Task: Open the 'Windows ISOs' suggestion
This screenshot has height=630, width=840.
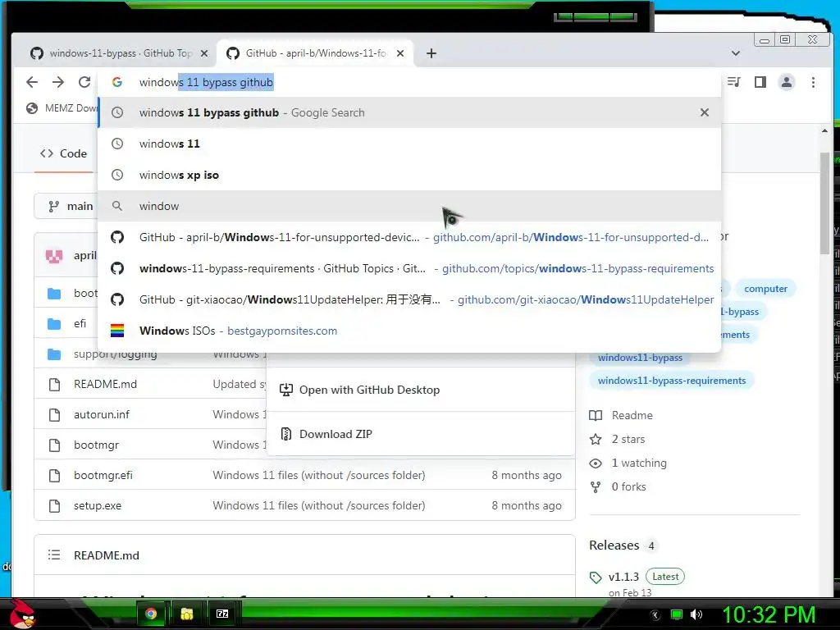Action: (410, 331)
